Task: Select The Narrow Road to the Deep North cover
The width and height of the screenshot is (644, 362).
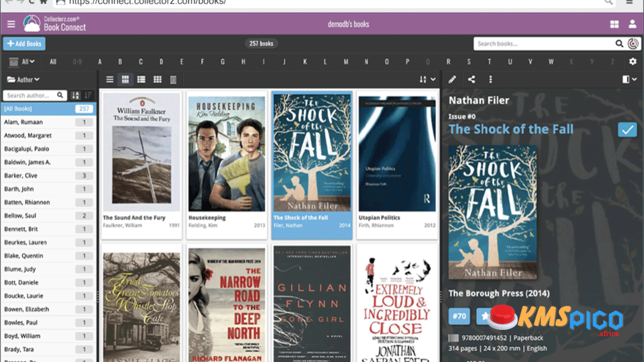Action: pyautogui.click(x=226, y=305)
